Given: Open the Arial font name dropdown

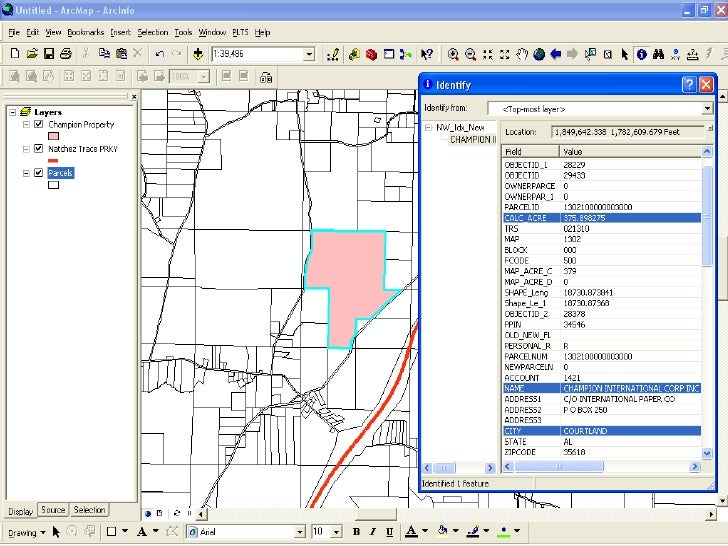Looking at the screenshot, I should pyautogui.click(x=300, y=532).
